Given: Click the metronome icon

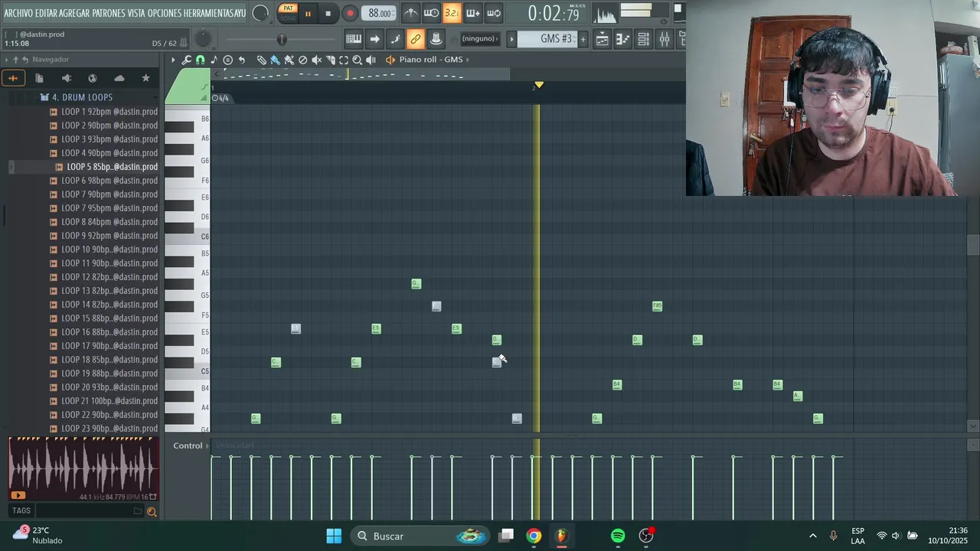Looking at the screenshot, I should click(x=410, y=13).
